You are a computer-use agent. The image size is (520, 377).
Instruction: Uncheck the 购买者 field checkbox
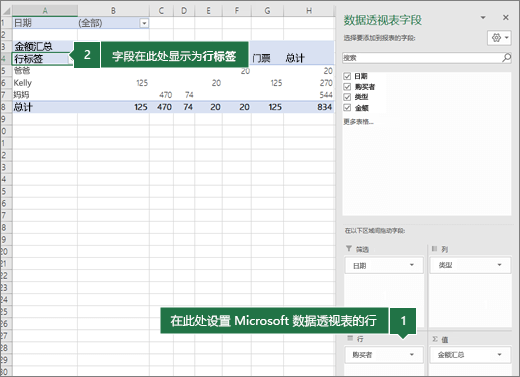click(x=347, y=87)
